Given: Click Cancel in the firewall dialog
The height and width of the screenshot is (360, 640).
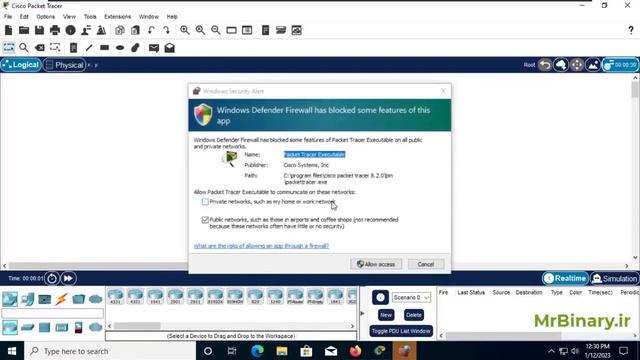Looking at the screenshot, I should (426, 264).
